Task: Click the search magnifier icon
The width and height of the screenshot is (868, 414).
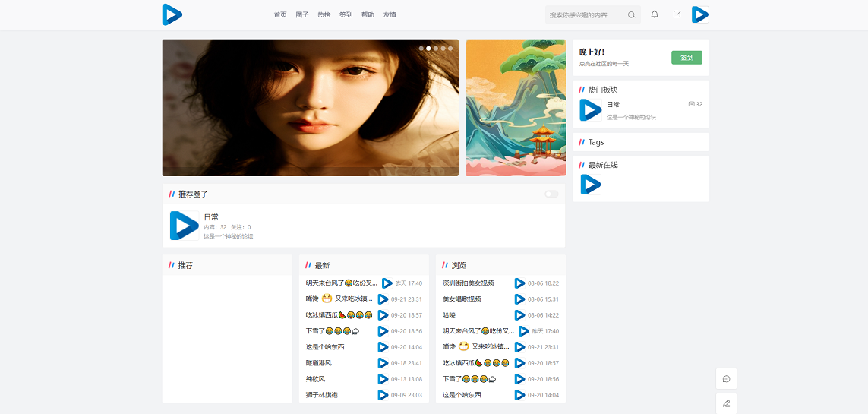Action: click(631, 14)
